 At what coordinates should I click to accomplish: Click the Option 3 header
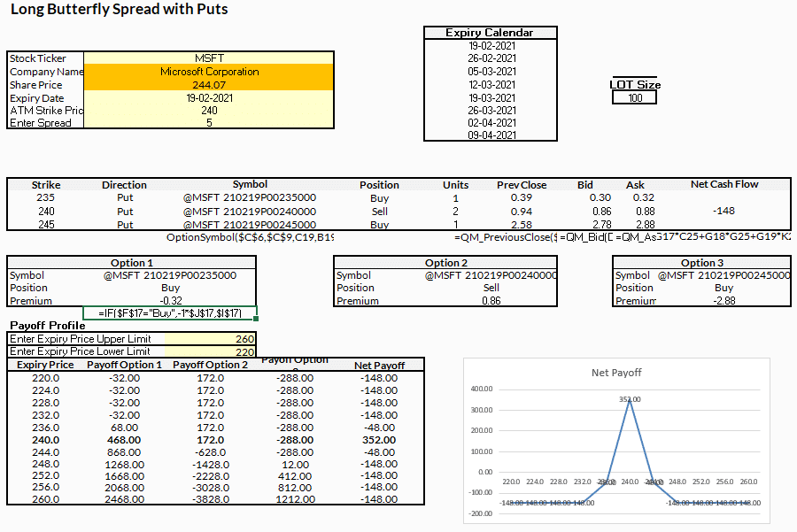point(702,263)
